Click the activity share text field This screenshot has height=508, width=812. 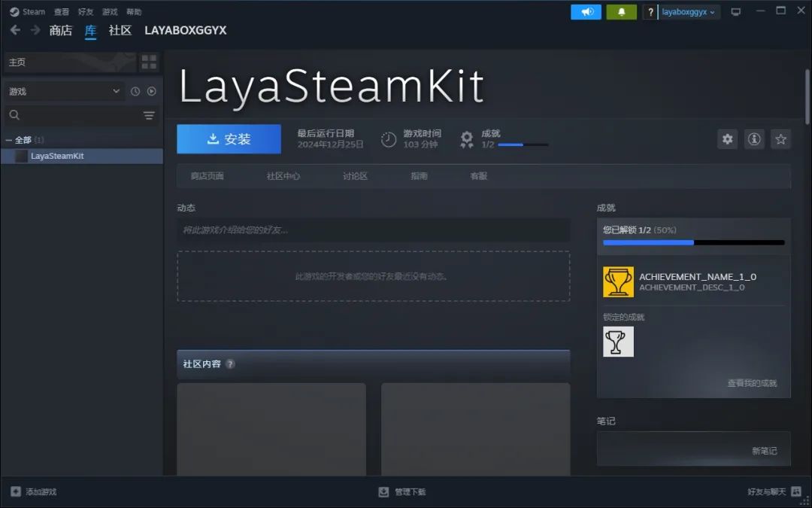click(x=374, y=230)
